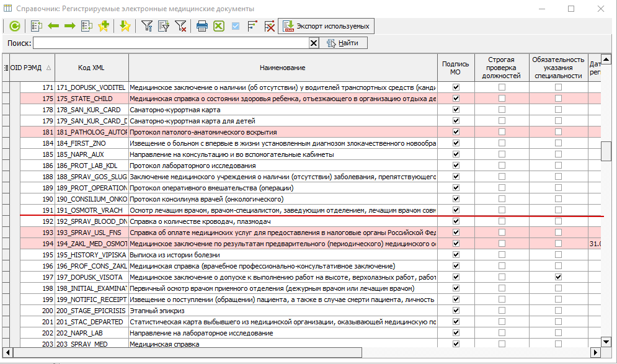Clear filter funnel with red cross
Viewport: 617px width, 364px height.
pyautogui.click(x=180, y=27)
